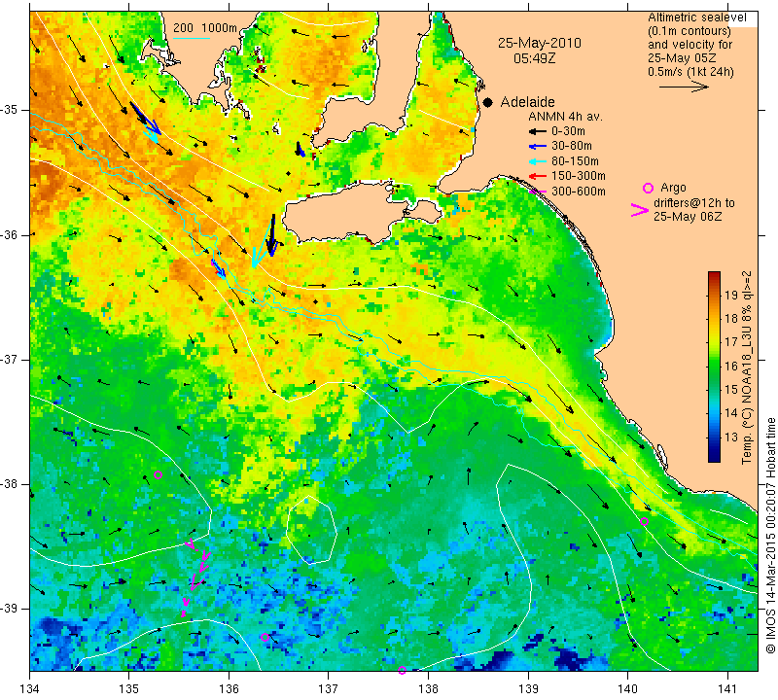Viewport: 778px width, 700px height.
Task: Click the red 150-300m legend arrow
Action: pos(537,176)
